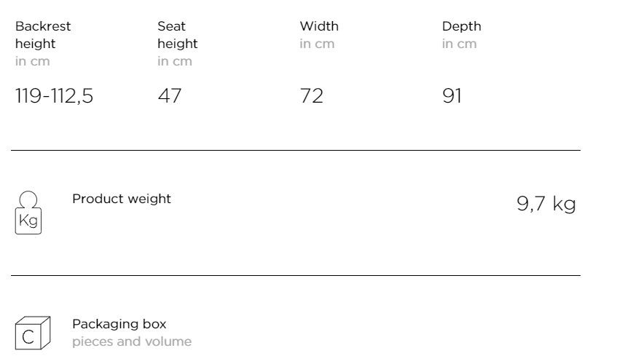Click the Product weight label
The image size is (625, 364).
(x=122, y=199)
